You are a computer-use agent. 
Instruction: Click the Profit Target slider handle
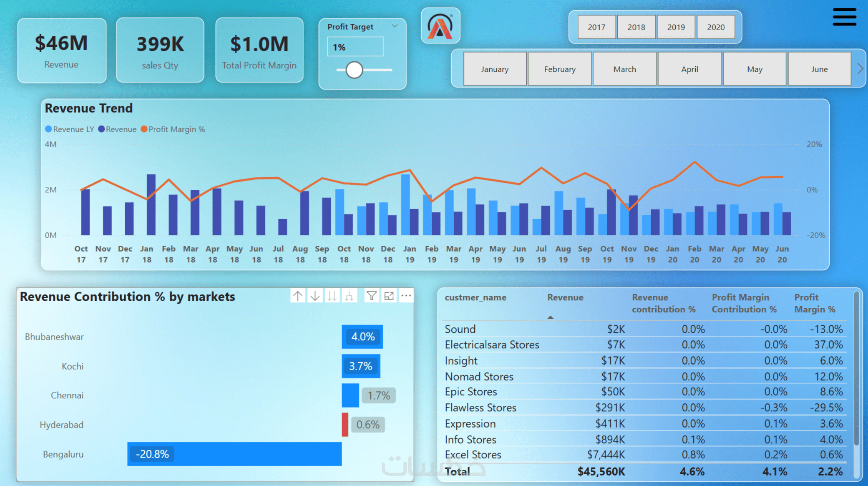point(354,70)
